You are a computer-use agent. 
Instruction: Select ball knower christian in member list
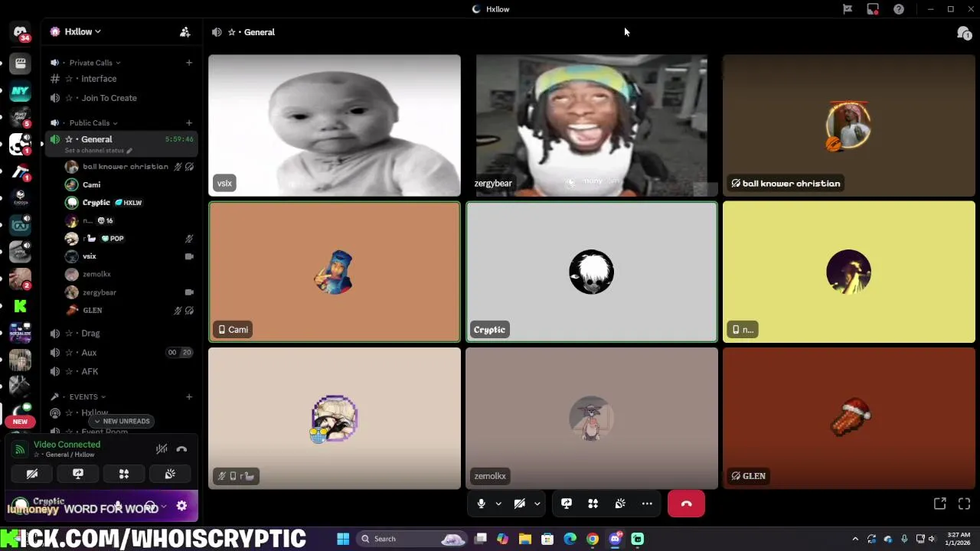130,166
